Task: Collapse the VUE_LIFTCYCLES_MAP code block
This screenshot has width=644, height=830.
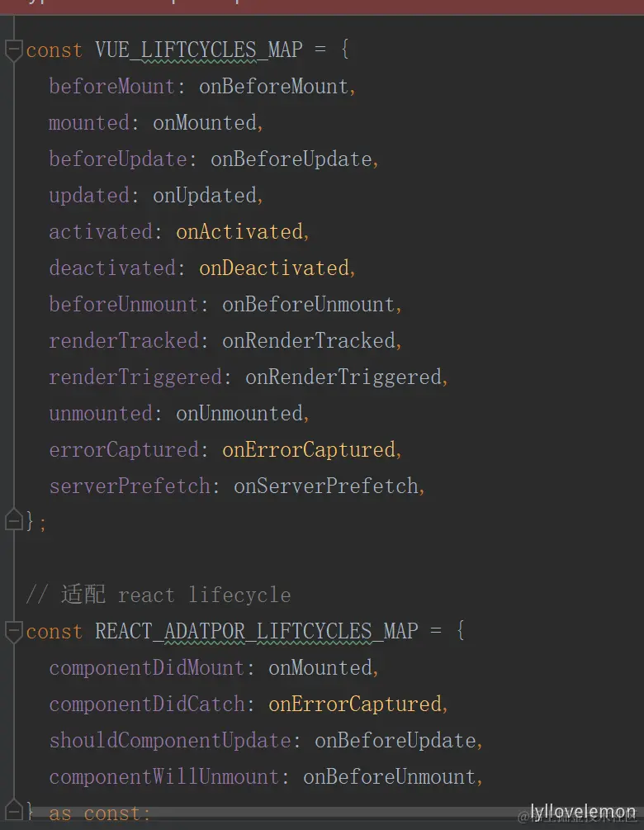Action: coord(14,51)
